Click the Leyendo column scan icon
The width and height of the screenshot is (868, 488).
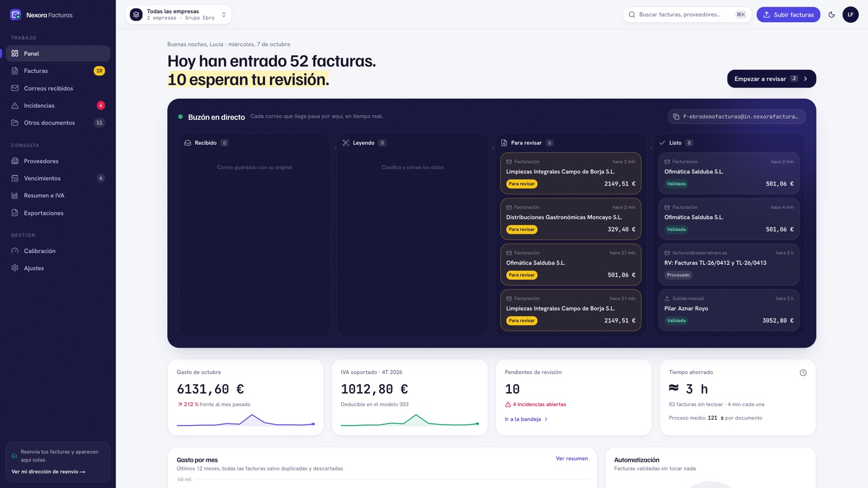coord(346,143)
